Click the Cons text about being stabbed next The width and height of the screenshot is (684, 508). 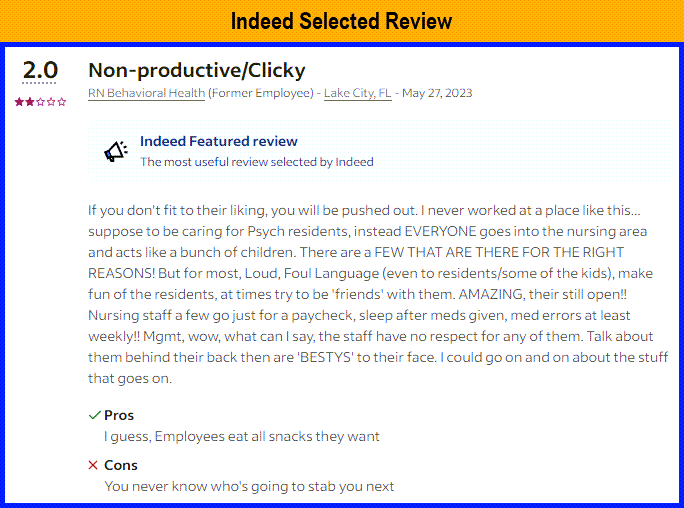pos(249,486)
